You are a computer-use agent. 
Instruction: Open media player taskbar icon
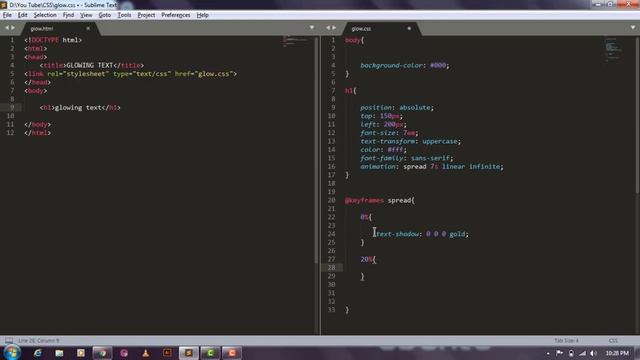(81, 353)
